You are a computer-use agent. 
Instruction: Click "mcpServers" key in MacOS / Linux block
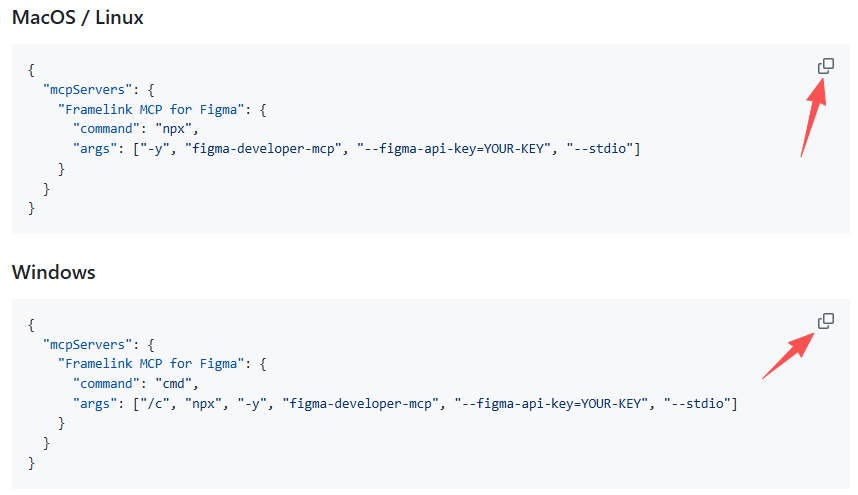tap(88, 90)
